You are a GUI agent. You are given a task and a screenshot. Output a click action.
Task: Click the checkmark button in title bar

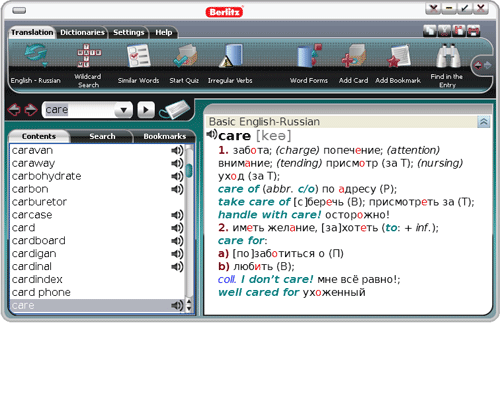pyautogui.click(x=465, y=8)
